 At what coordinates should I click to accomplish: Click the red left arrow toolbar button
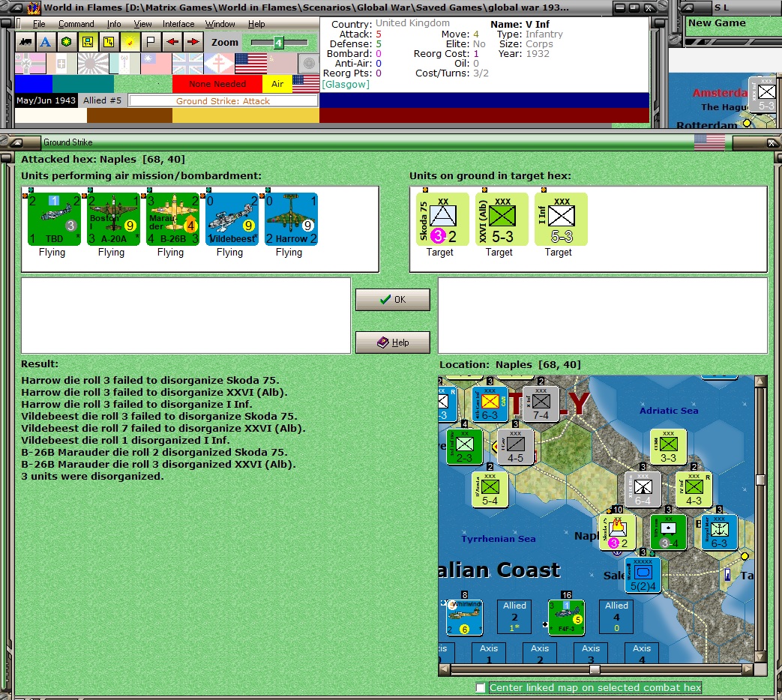(172, 42)
